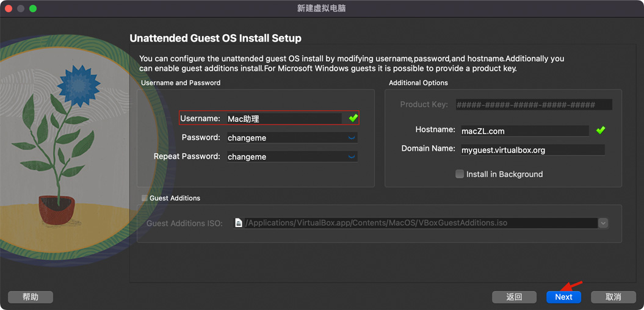
Task: Cancel the wizard with 取消
Action: tap(613, 297)
